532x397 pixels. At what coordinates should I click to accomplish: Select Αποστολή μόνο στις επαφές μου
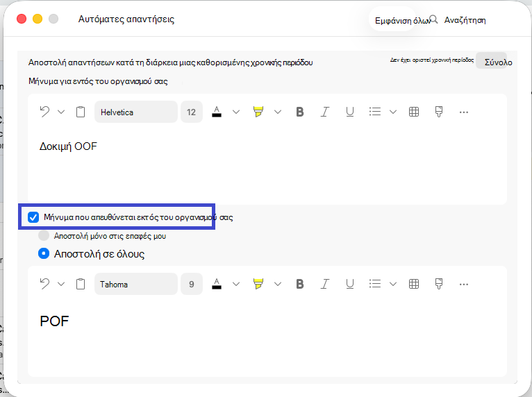pyautogui.click(x=44, y=235)
